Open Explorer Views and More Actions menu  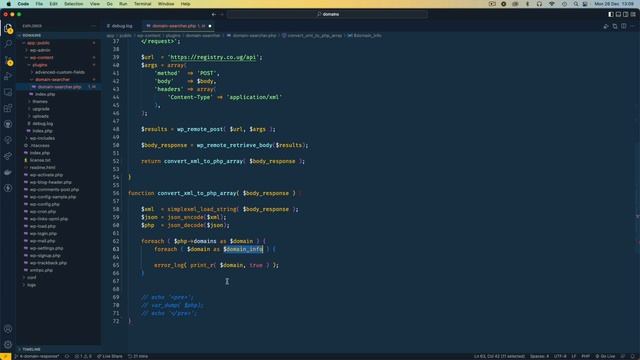point(93,26)
